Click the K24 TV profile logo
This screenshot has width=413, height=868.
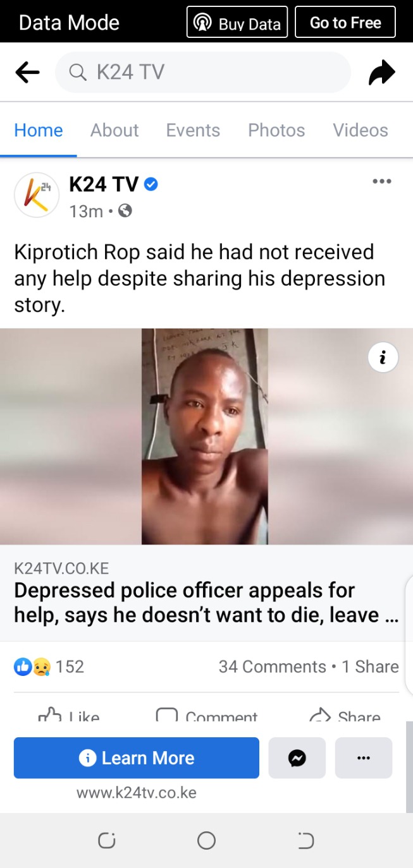coord(36,195)
